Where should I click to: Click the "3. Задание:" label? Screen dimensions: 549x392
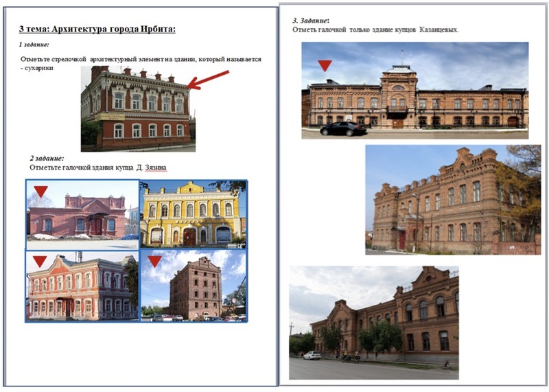pos(311,21)
